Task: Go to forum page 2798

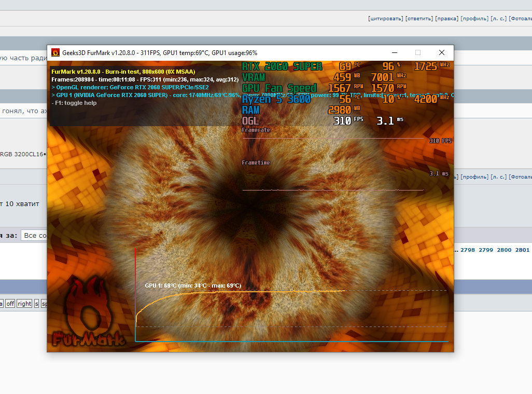Action: (468, 250)
